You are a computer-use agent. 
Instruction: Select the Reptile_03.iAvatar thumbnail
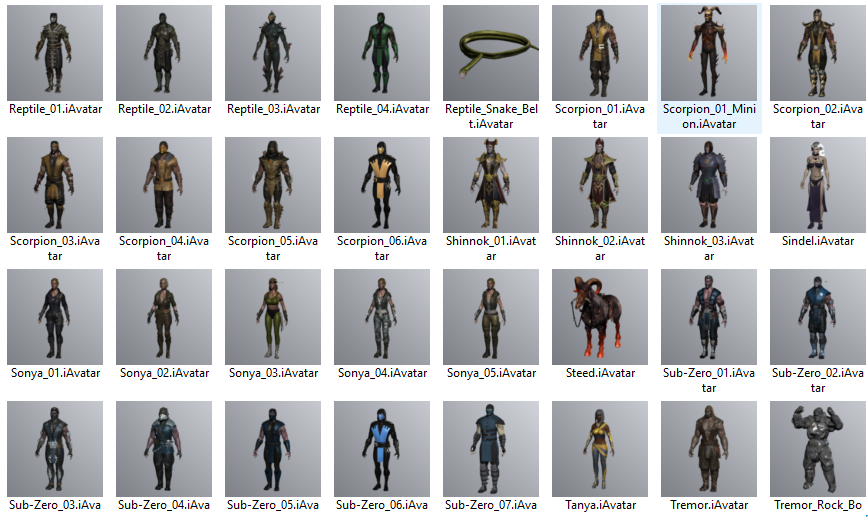pyautogui.click(x=273, y=53)
